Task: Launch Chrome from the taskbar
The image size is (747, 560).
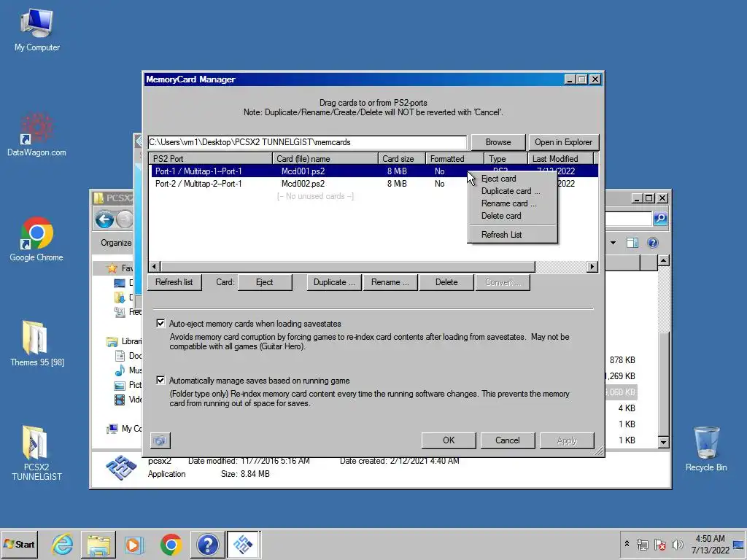Action: [x=171, y=544]
